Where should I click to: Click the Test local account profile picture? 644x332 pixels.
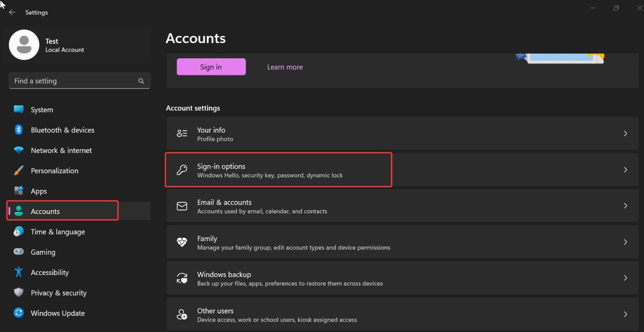click(24, 44)
